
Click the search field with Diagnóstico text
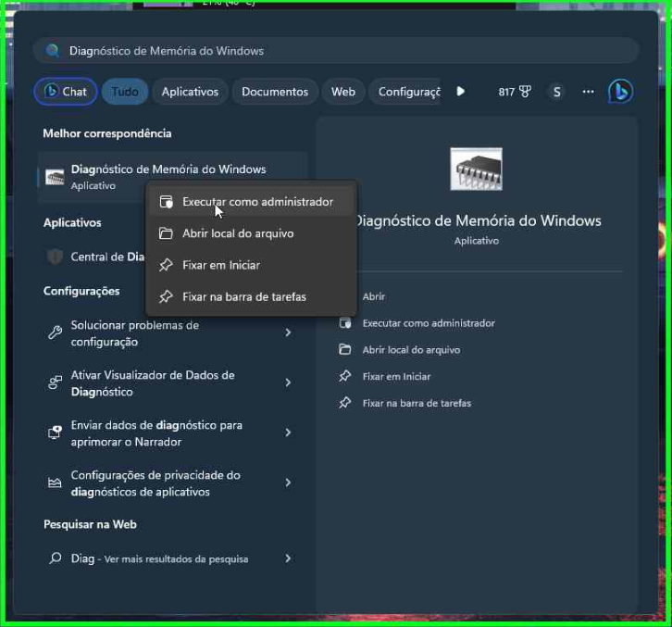(x=336, y=51)
